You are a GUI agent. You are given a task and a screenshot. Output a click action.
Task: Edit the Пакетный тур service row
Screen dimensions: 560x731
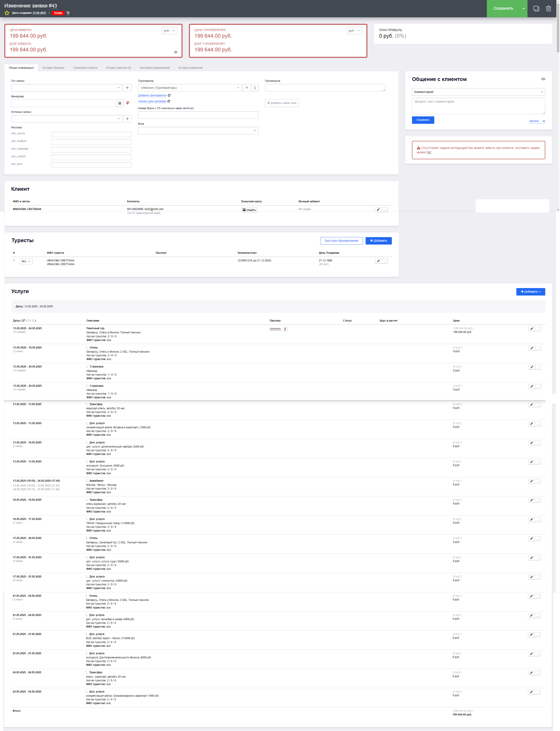coord(531,329)
